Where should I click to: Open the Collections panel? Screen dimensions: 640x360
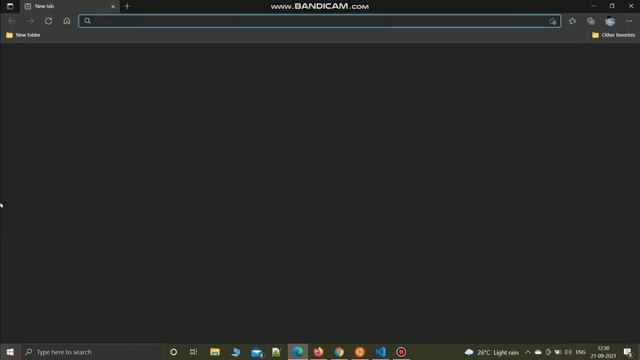(x=591, y=21)
